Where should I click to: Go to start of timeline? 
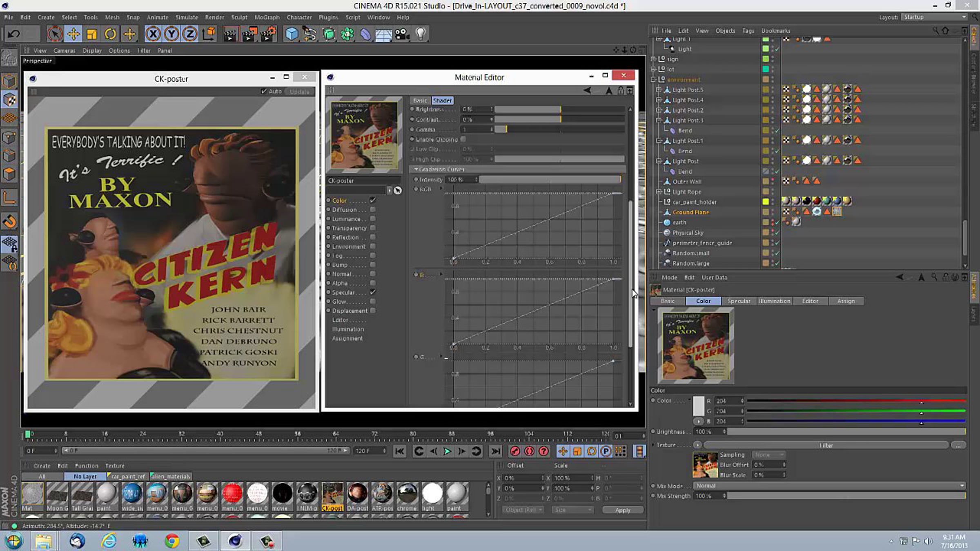(x=399, y=451)
